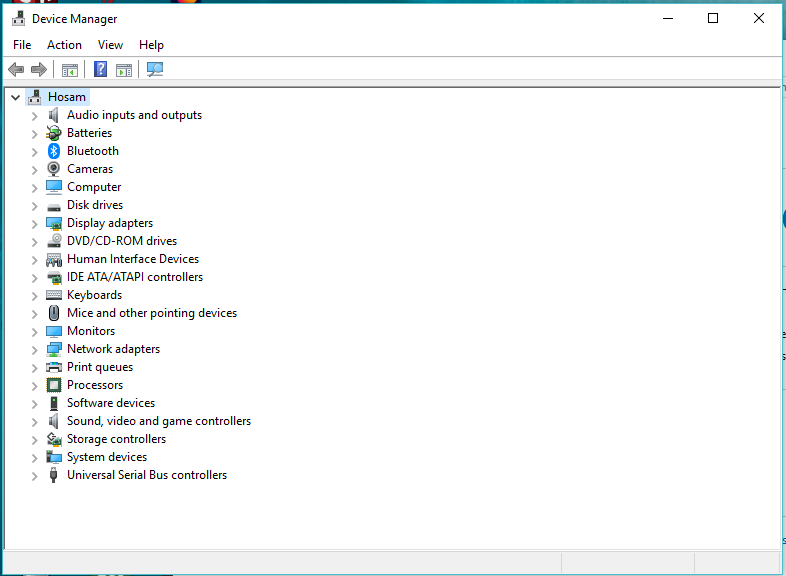Click the Human Interface Devices icon
The height and width of the screenshot is (576, 786).
pyautogui.click(x=54, y=259)
